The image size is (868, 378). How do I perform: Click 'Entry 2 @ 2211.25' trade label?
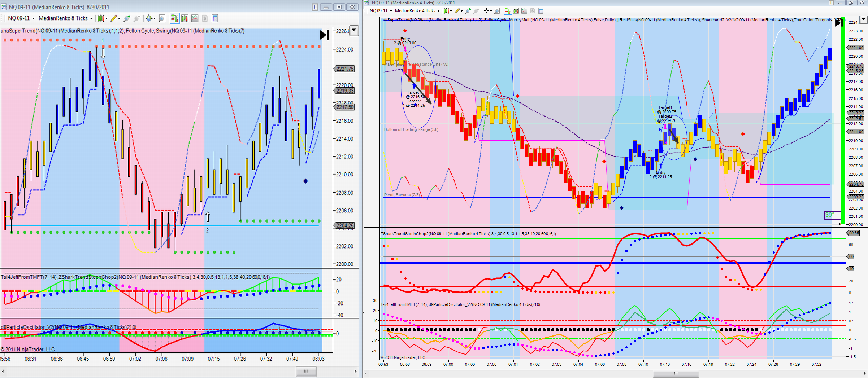click(x=661, y=175)
